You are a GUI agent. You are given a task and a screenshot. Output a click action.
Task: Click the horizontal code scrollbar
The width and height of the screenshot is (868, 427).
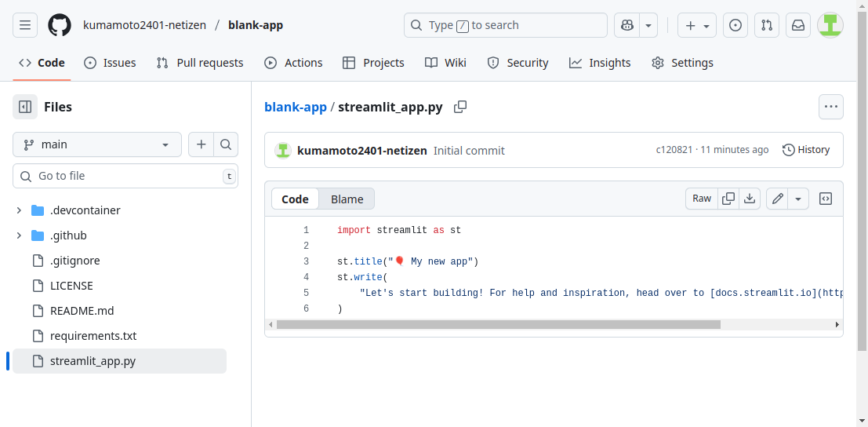[498, 324]
